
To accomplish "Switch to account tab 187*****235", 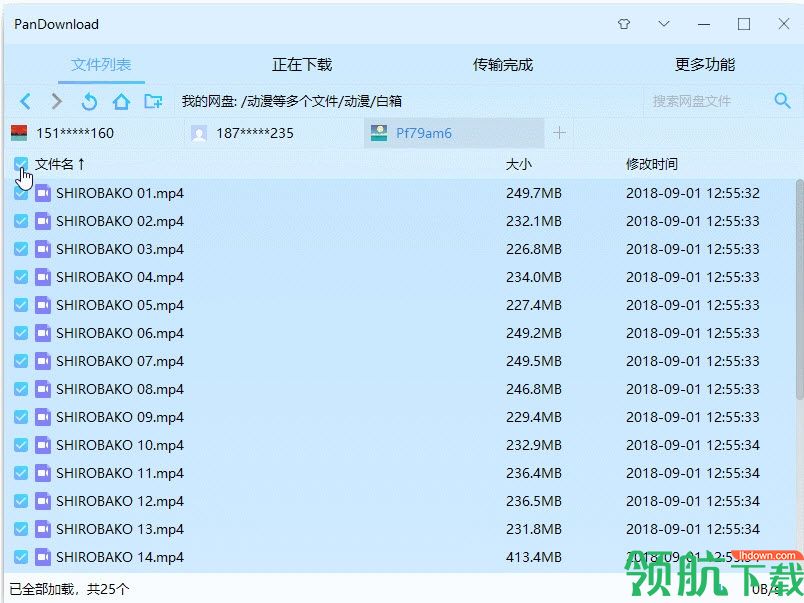I will (x=275, y=133).
